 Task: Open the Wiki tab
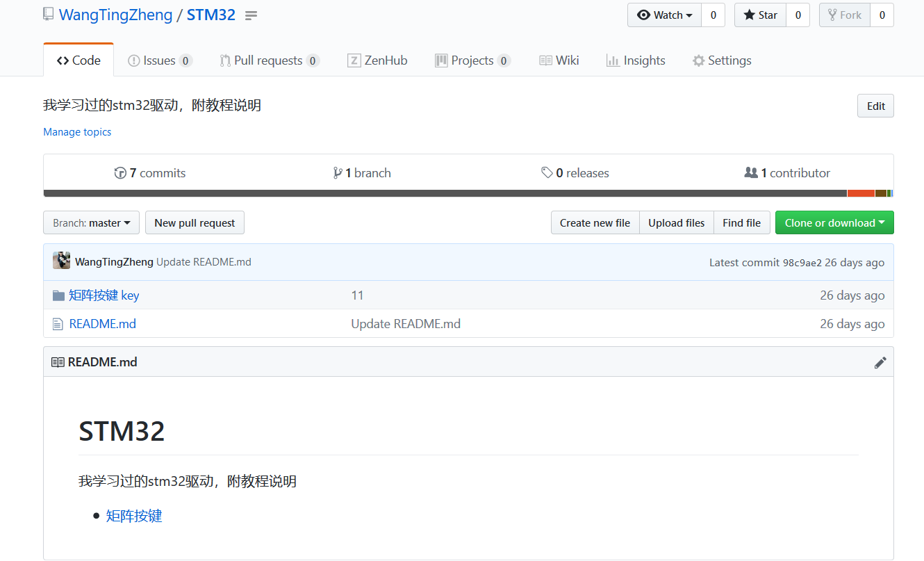[559, 60]
